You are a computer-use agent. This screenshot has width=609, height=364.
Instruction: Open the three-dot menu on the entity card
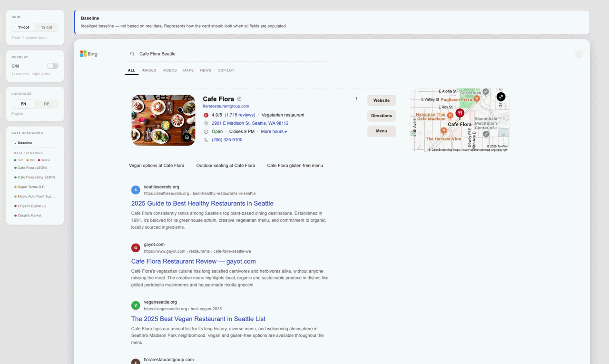[x=356, y=98]
